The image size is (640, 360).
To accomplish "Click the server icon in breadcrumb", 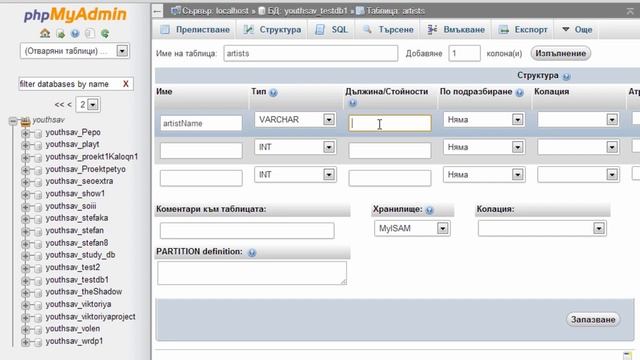I will pyautogui.click(x=176, y=11).
